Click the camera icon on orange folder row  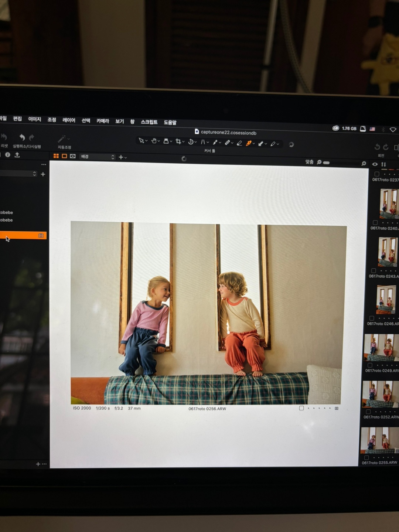coord(41,235)
